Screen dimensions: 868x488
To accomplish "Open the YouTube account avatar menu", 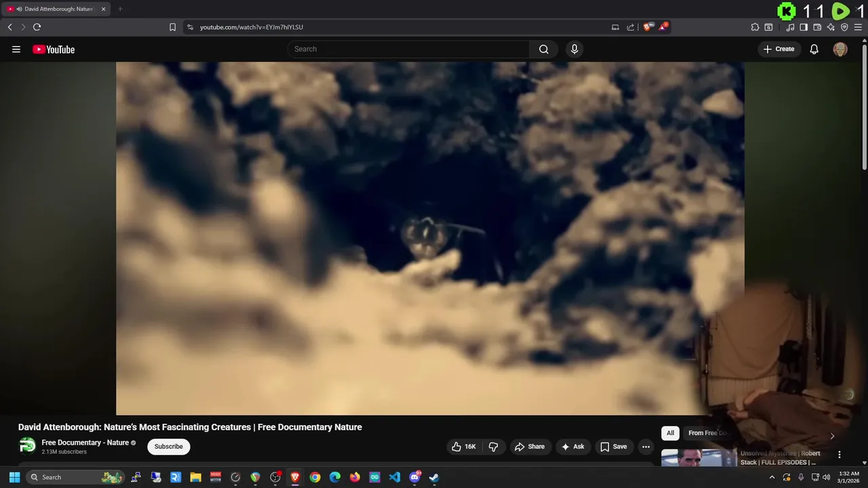I will pyautogui.click(x=840, y=49).
